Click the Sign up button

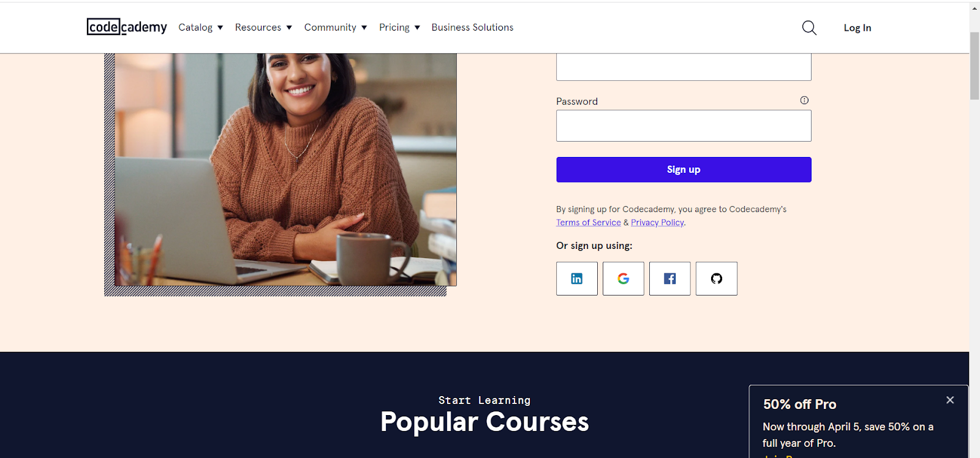tap(684, 170)
